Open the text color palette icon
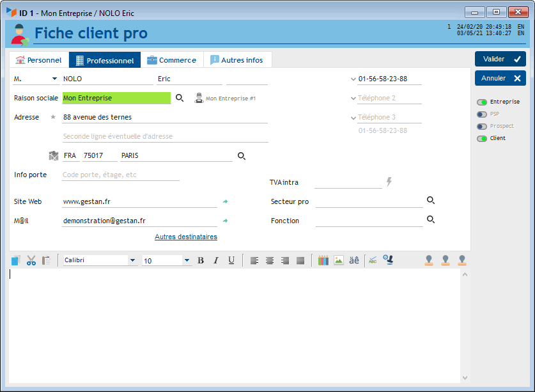535x392 pixels. [x=323, y=260]
